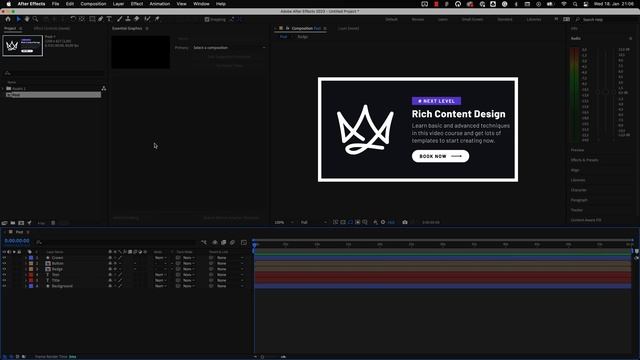Click the macOS Spotlight search icon
Image resolution: width=640 pixels, height=360 pixels.
(x=575, y=4)
